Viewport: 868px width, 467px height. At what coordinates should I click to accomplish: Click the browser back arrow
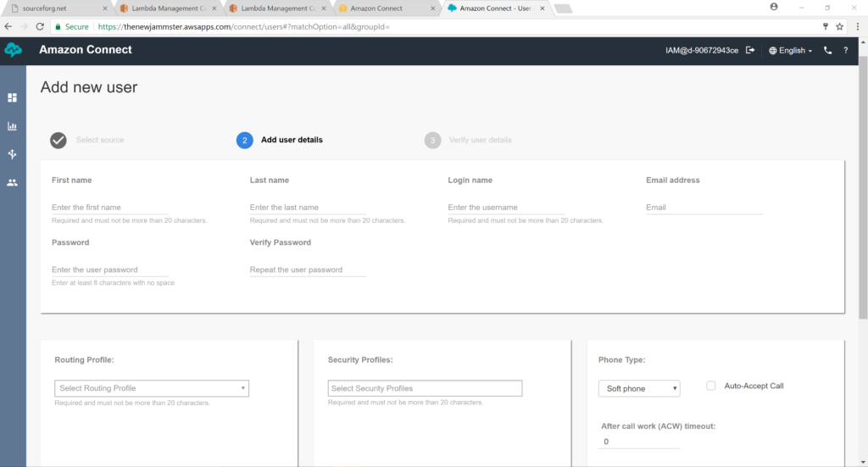point(8,26)
